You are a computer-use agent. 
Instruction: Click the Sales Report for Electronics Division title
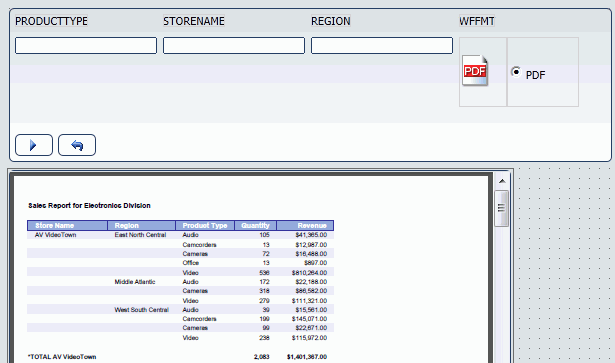click(x=89, y=205)
